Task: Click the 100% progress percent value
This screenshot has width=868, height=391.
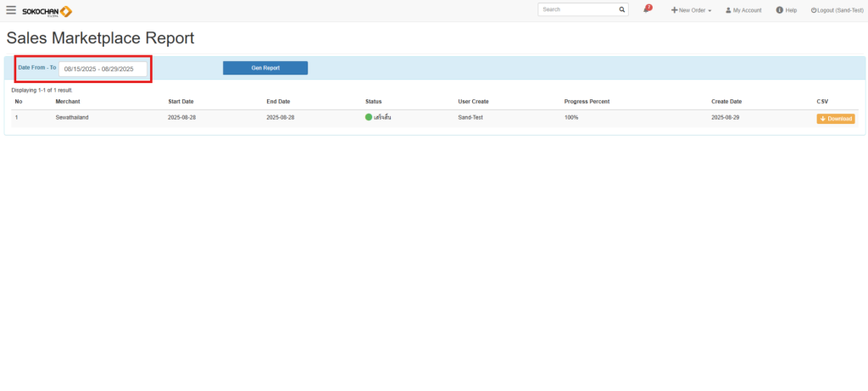Action: pos(571,117)
